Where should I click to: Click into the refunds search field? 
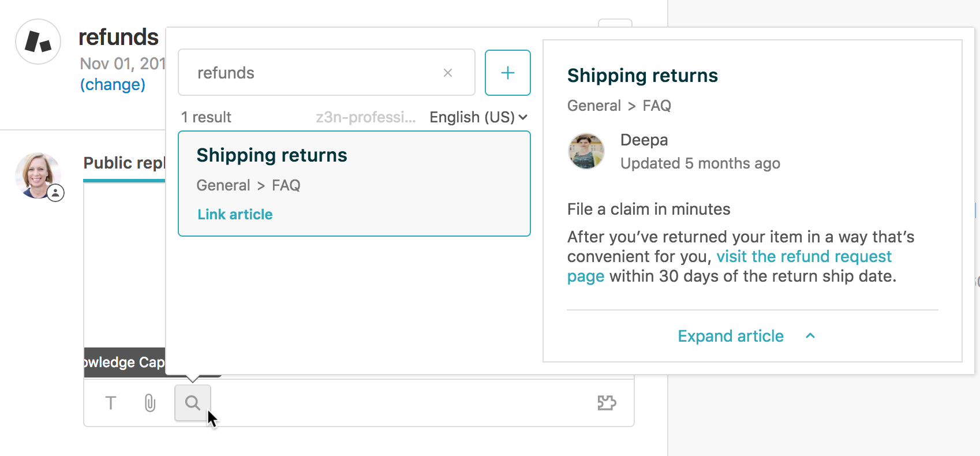312,73
